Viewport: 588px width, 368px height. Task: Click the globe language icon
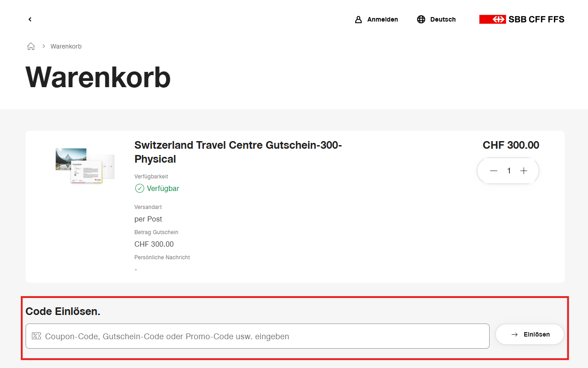(421, 19)
